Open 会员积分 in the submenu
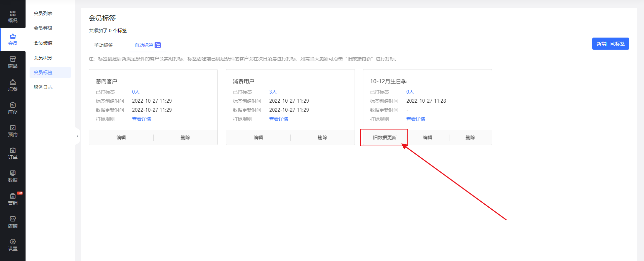The image size is (644, 261). point(43,58)
